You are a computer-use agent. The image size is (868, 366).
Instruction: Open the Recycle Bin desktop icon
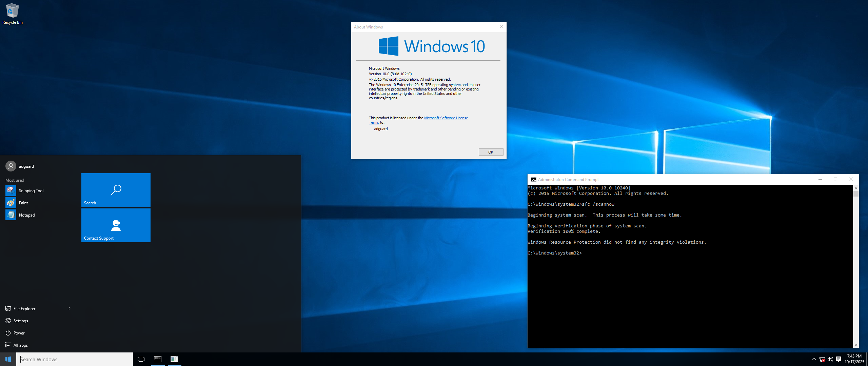point(12,14)
